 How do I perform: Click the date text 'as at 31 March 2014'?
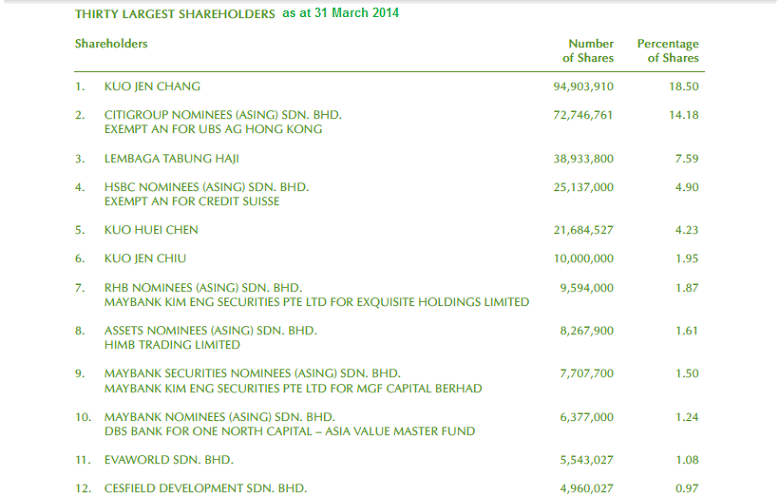coord(340,13)
